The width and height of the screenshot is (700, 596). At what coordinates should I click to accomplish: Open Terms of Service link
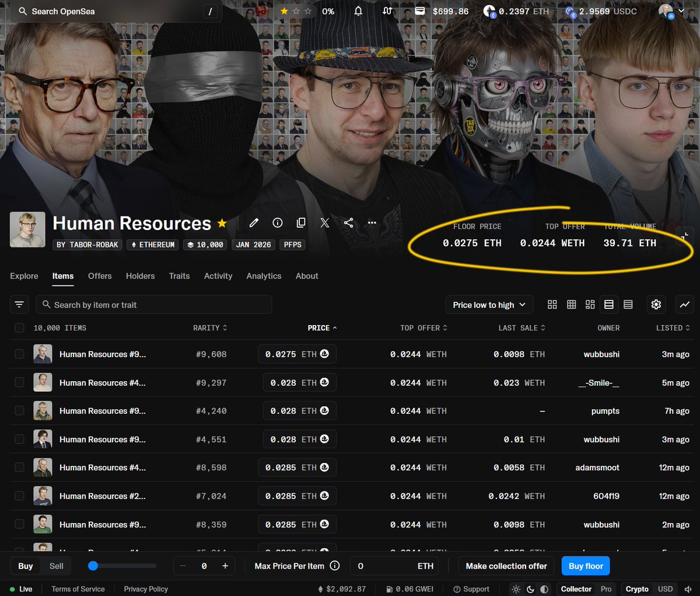coord(78,589)
